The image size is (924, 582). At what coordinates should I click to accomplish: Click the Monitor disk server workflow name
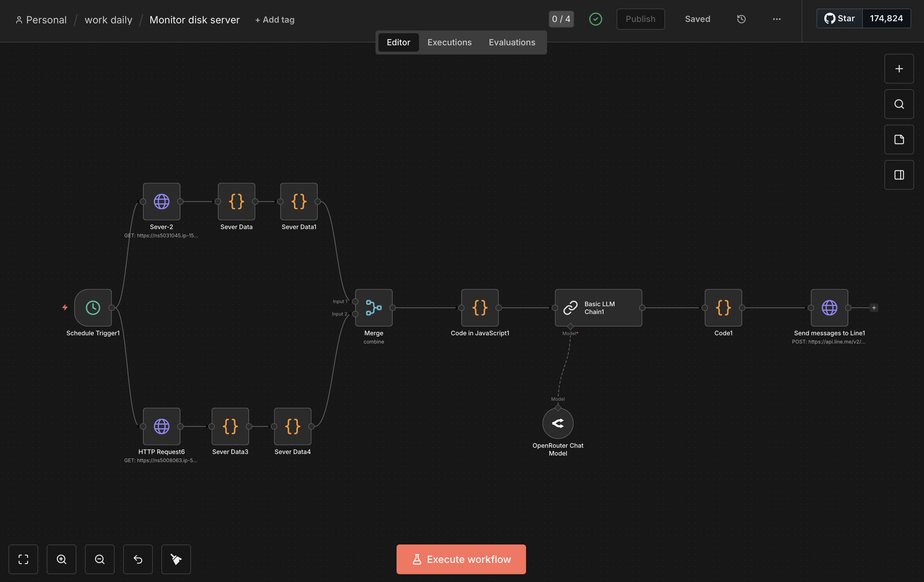[x=194, y=19]
